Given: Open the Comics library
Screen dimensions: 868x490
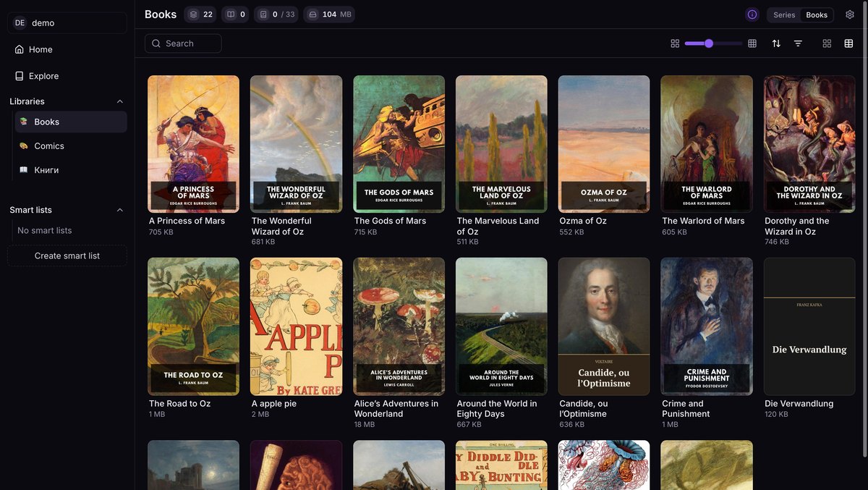Looking at the screenshot, I should click(x=71, y=145).
